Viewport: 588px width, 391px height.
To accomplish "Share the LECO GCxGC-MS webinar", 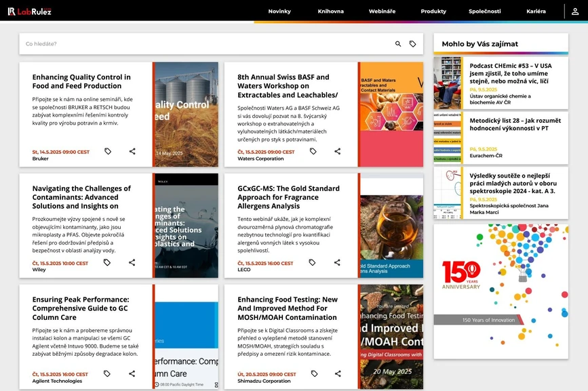I will [x=337, y=262].
